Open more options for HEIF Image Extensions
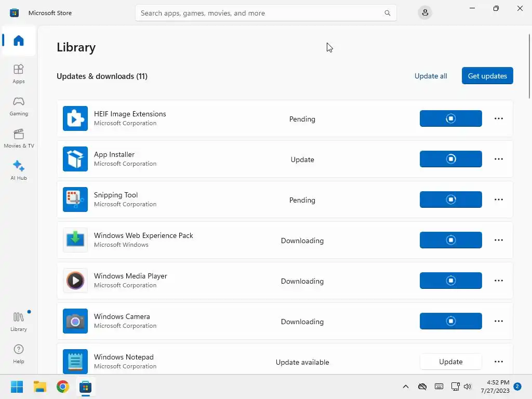The height and width of the screenshot is (399, 532). click(498, 118)
